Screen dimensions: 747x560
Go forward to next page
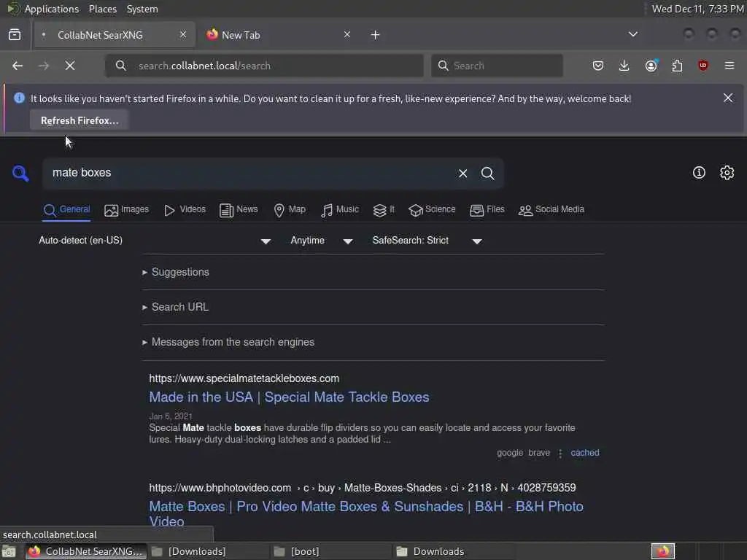[x=44, y=66]
